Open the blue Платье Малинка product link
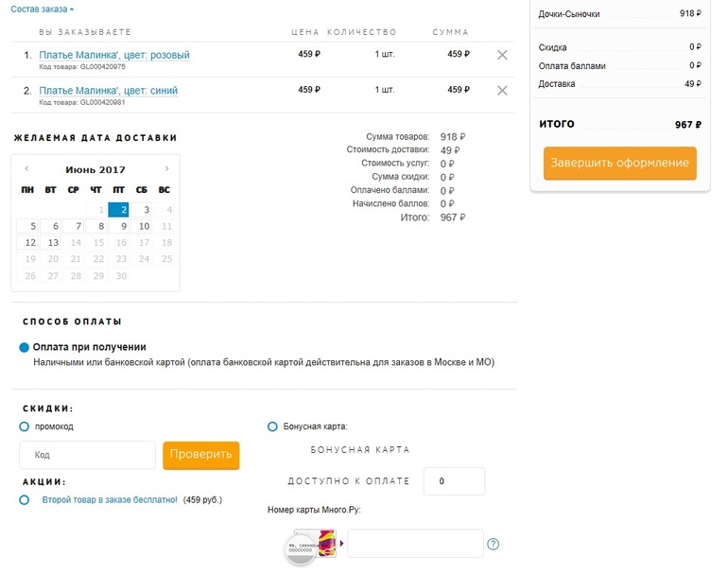Image resolution: width=728 pixels, height=574 pixels. [108, 91]
